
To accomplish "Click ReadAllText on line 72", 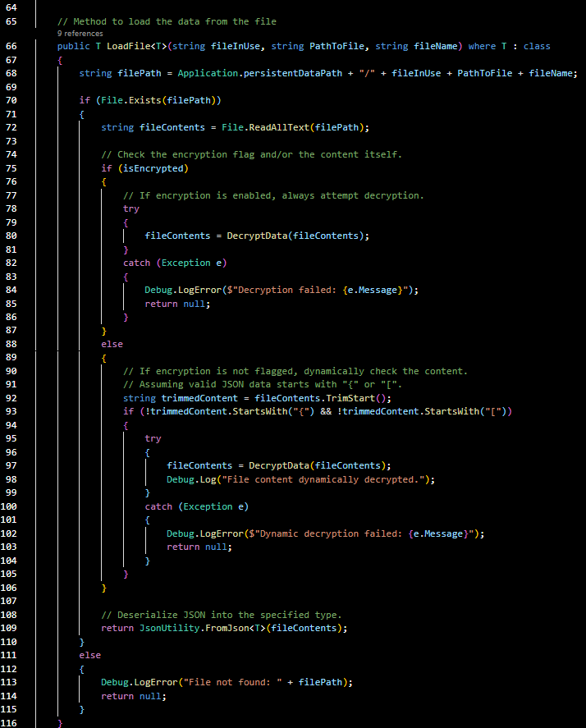I will (279, 127).
